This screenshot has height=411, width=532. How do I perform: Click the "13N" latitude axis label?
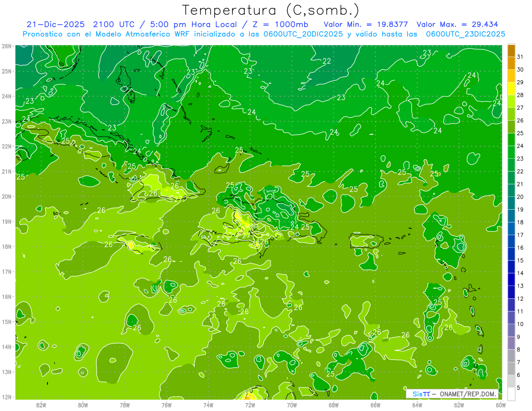(x=7, y=372)
